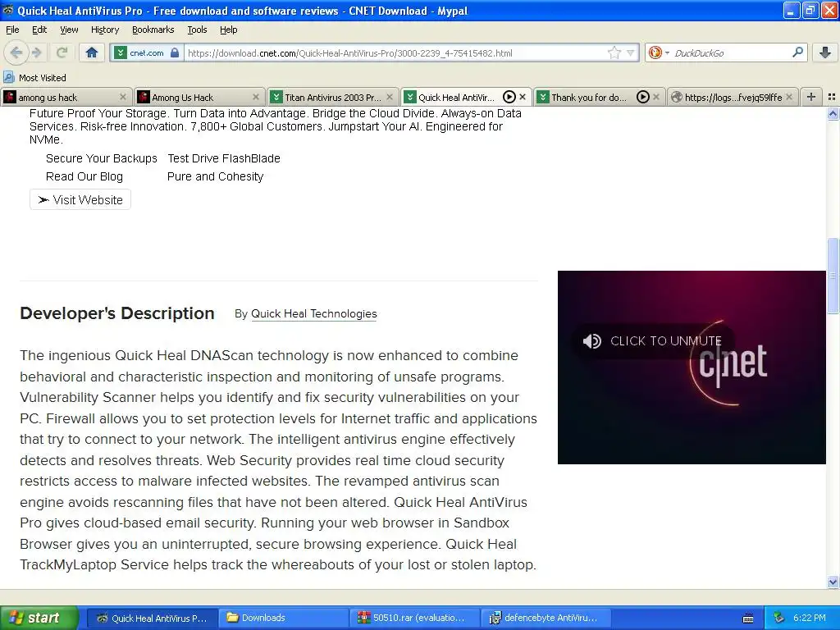This screenshot has width=840, height=630.
Task: Open a new tab with plus button
Action: tap(811, 97)
